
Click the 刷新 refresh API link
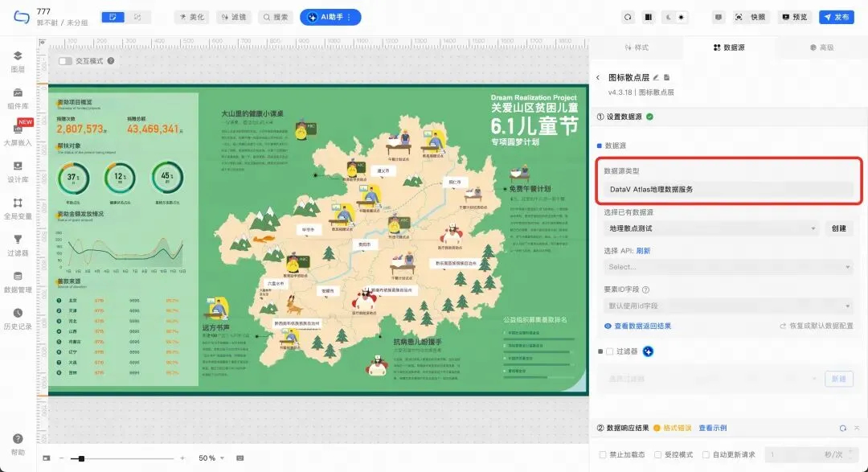point(643,251)
